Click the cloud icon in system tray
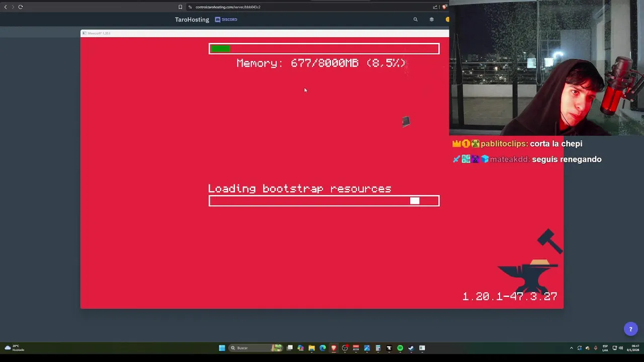This screenshot has height=362, width=644. click(x=588, y=348)
